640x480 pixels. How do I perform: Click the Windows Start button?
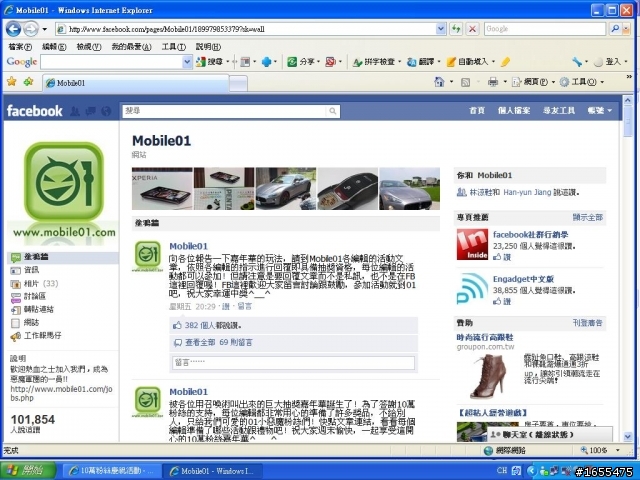[28, 470]
